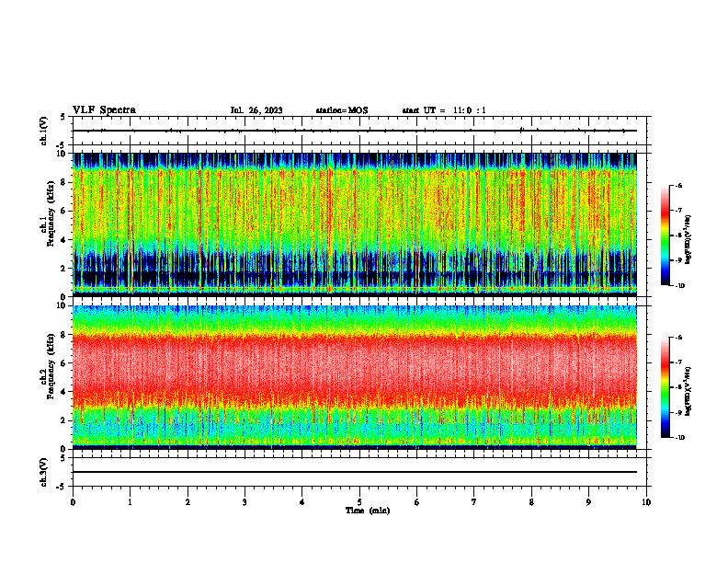This screenshot has width=728, height=563.
Task: Click ch.2 frequency tick label "8"
Action: pyautogui.click(x=63, y=335)
